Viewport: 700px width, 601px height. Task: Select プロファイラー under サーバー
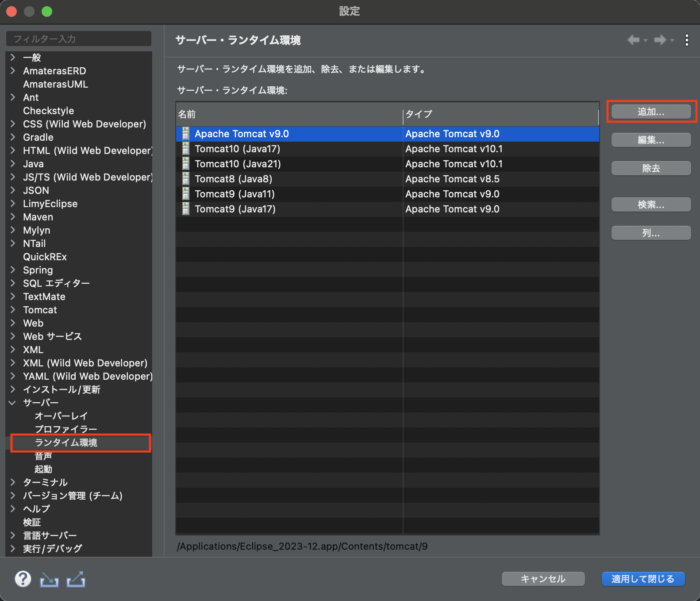click(x=66, y=429)
